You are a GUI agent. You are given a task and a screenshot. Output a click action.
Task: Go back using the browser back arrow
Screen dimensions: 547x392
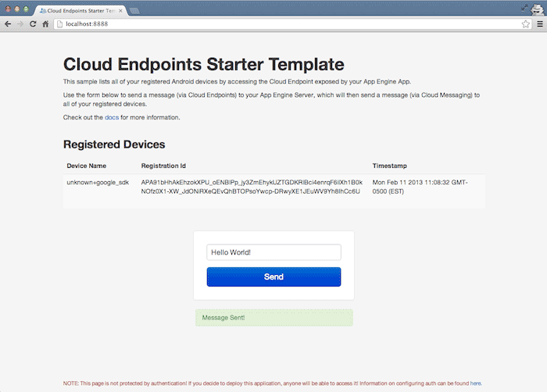pyautogui.click(x=8, y=24)
